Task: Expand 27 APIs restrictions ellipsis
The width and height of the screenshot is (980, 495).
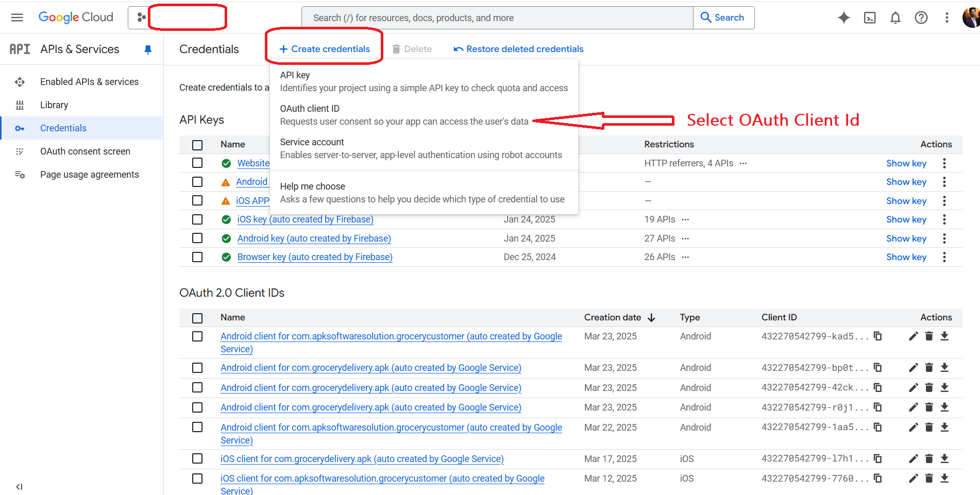Action: (x=685, y=238)
